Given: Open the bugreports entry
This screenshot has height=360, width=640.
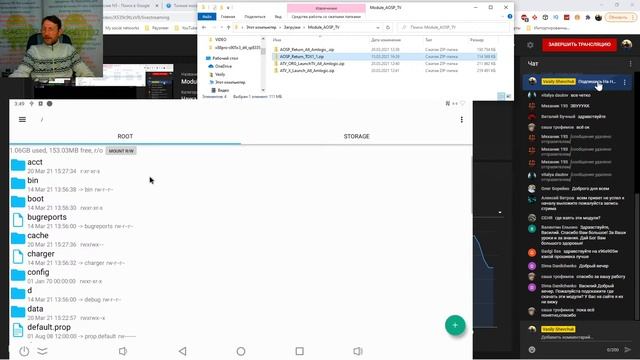Looking at the screenshot, I should (241, 221).
